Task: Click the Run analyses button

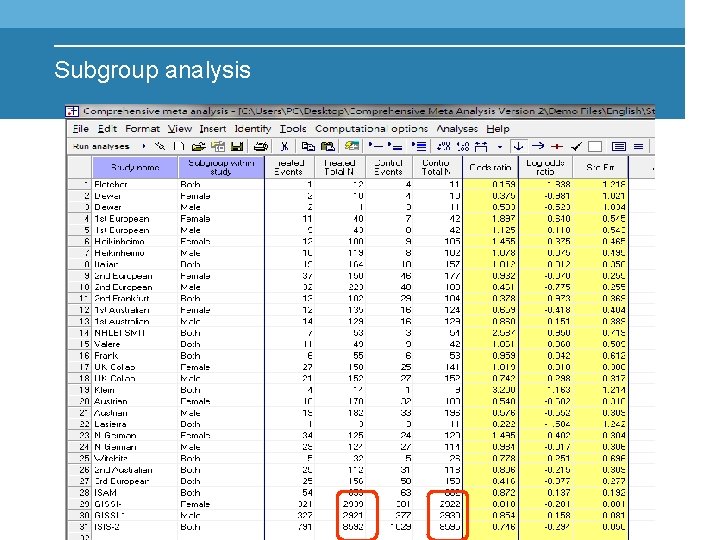Action: (x=101, y=146)
